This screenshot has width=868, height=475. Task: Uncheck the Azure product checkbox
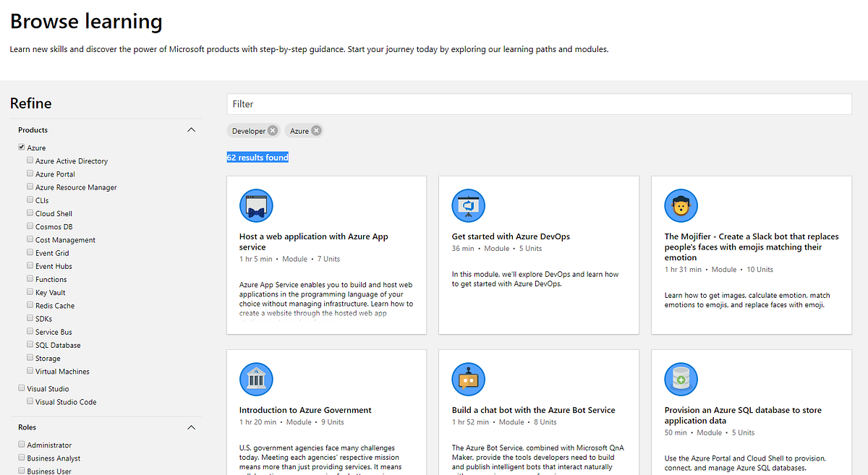tap(21, 147)
